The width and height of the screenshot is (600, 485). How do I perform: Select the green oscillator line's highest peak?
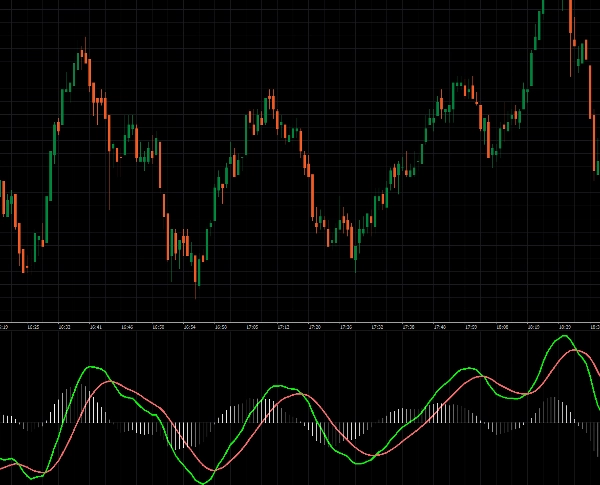coord(566,337)
